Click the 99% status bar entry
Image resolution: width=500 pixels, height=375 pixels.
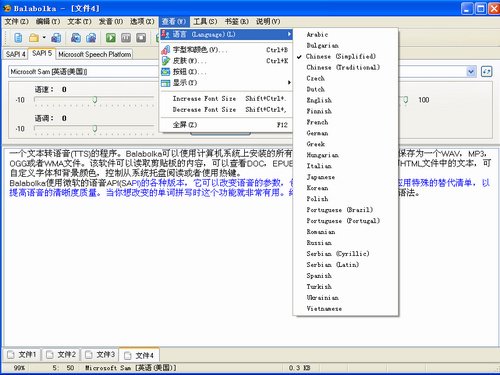click(x=19, y=368)
